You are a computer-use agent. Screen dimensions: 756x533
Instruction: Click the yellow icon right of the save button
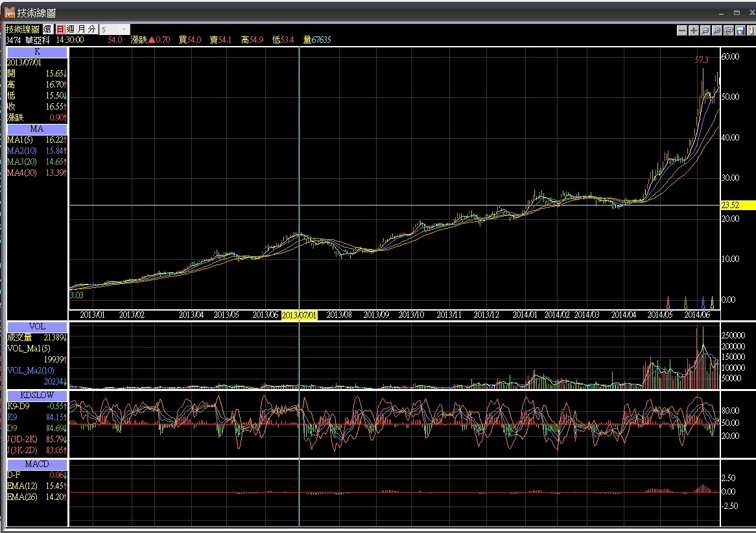click(x=750, y=30)
